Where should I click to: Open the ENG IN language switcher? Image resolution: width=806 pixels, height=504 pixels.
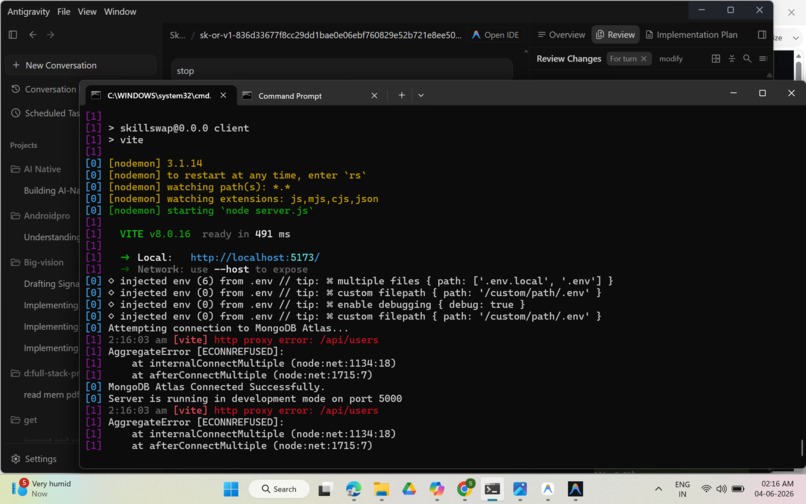pos(682,489)
